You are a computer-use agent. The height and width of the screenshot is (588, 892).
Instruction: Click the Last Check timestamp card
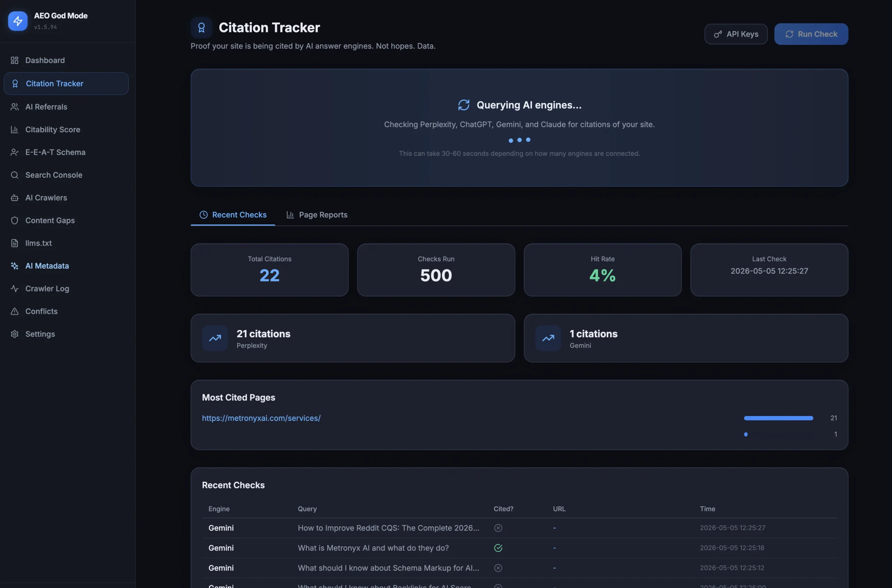[769, 270]
